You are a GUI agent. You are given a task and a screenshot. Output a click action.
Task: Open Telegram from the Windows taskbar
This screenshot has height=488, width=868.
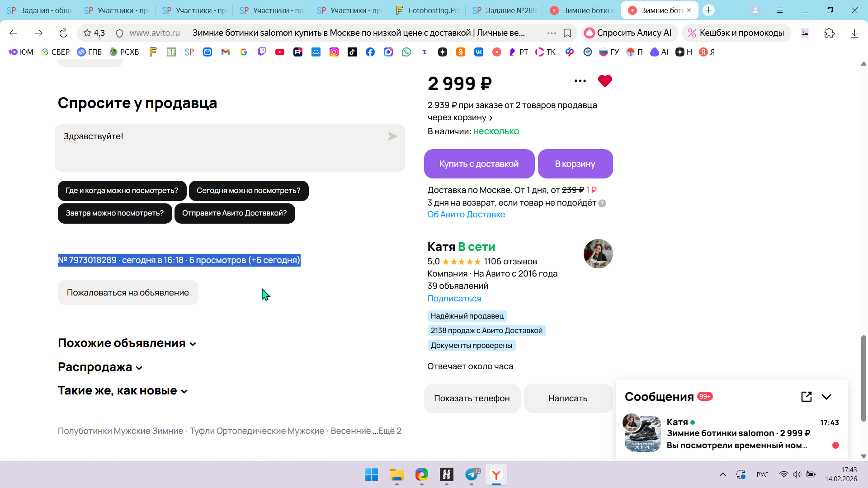471,475
